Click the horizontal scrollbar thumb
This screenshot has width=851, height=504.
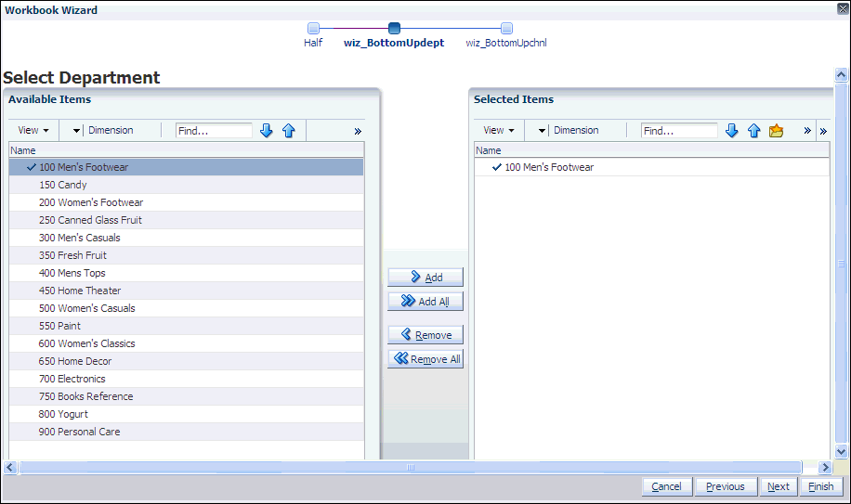coord(411,467)
